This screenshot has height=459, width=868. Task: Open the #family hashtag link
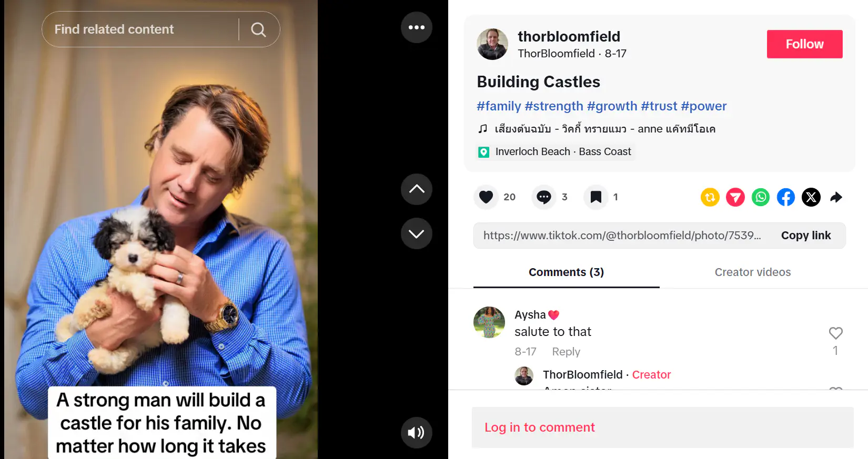click(x=499, y=106)
